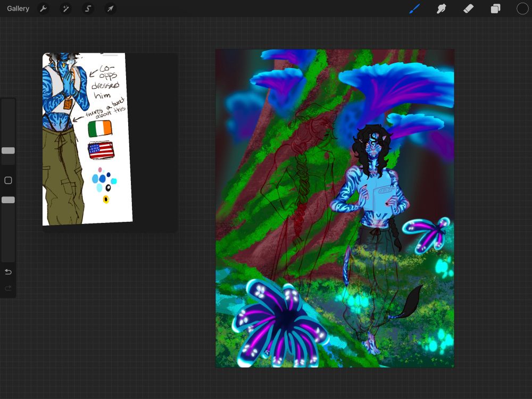Viewport: 532px width, 399px height.
Task: Select the Eraser tool
Action: click(x=468, y=9)
